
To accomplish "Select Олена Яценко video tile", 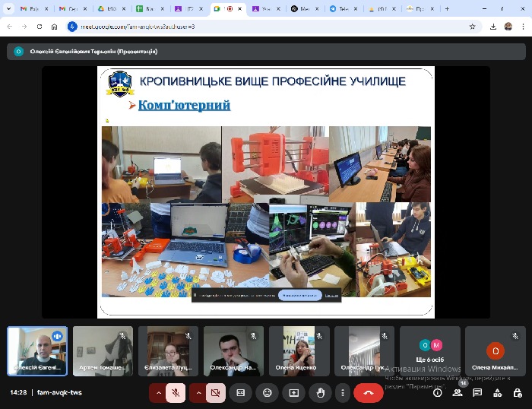I will coord(299,351).
